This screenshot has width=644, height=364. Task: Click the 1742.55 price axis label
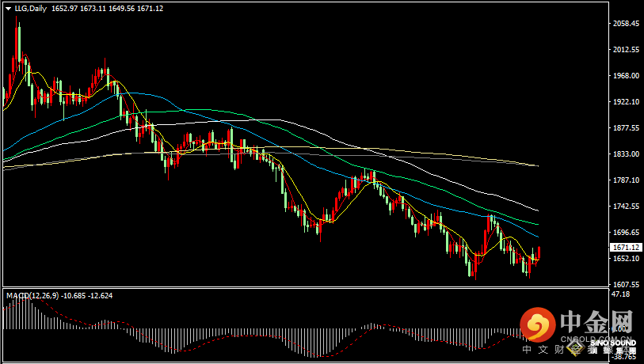626,207
